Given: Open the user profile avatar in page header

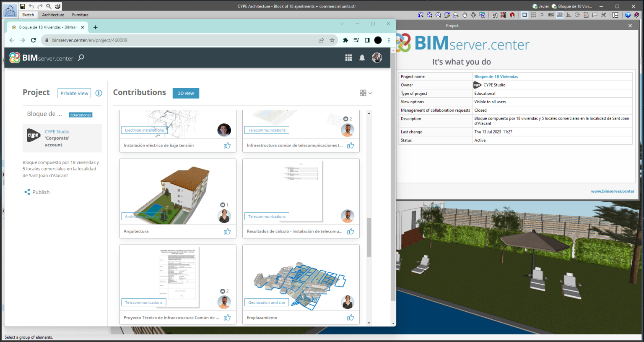Looking at the screenshot, I should pyautogui.click(x=377, y=58).
